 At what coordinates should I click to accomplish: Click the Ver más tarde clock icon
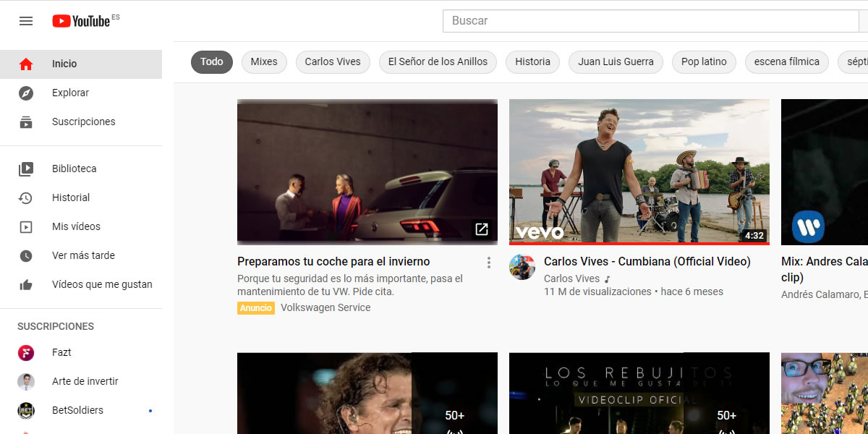point(26,255)
